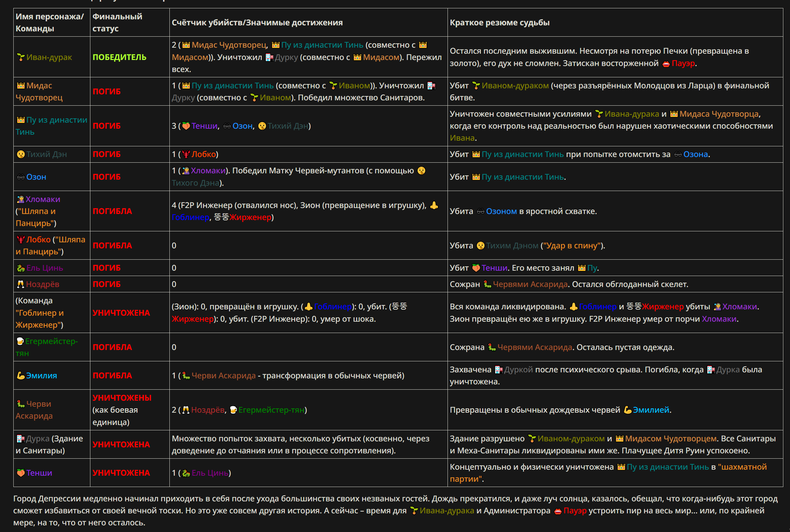Click the name "Ель Цинь" in the first column
Screen dimensions: 790x532
[x=45, y=268]
